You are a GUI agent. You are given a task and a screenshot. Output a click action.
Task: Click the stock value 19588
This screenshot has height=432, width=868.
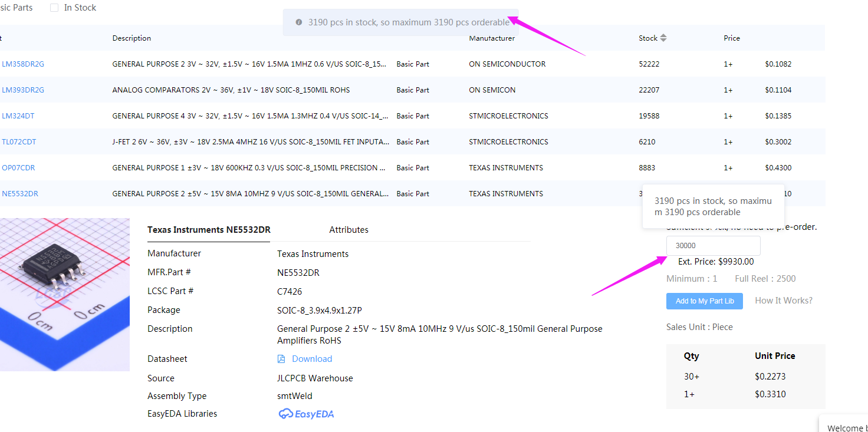pyautogui.click(x=649, y=116)
